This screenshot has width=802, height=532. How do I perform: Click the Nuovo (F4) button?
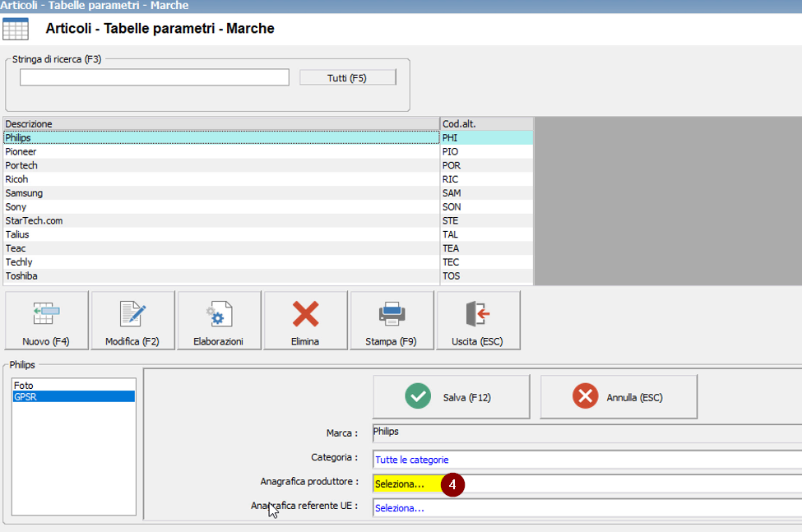(x=46, y=321)
